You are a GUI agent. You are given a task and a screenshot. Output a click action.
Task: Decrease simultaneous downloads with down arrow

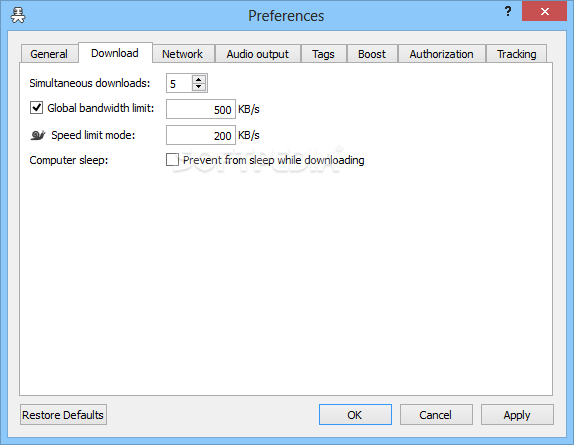click(x=198, y=87)
